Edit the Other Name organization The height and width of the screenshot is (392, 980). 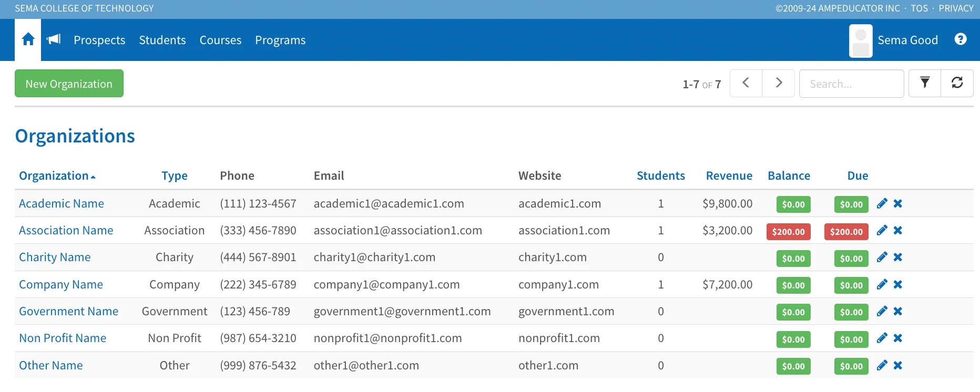(x=882, y=365)
